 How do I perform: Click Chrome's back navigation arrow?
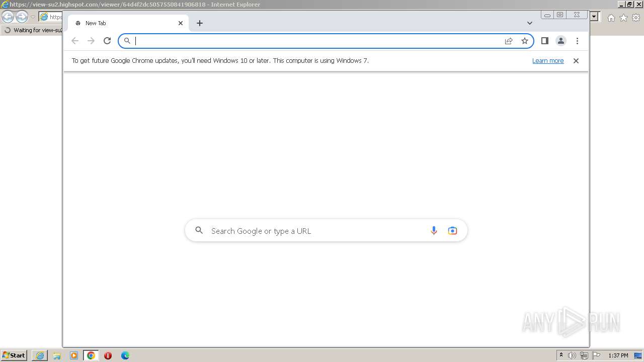pyautogui.click(x=75, y=41)
